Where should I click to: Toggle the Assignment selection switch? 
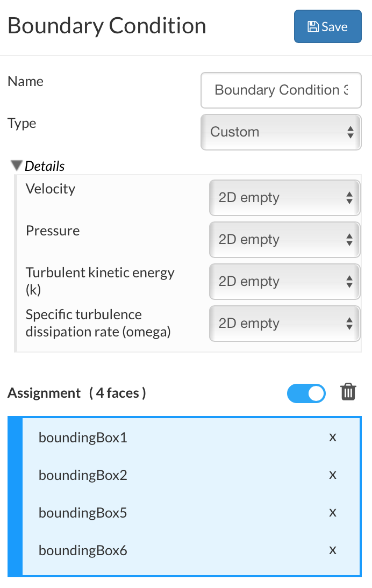(306, 393)
